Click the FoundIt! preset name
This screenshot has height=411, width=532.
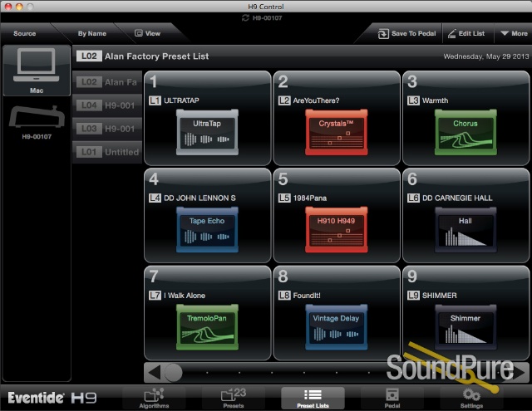(307, 296)
